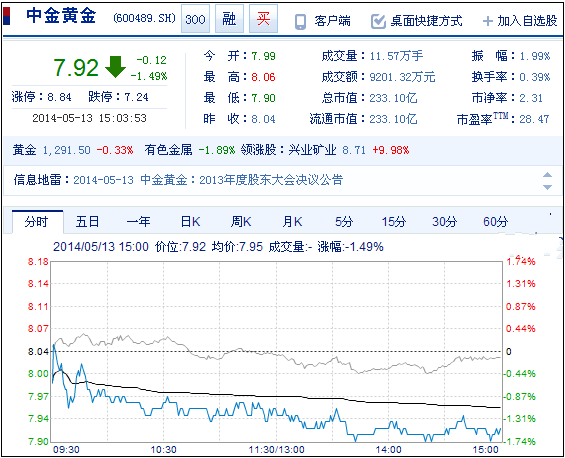The width and height of the screenshot is (565, 458).
Task: Click the 均价:7.95 chart header value
Action: (237, 247)
